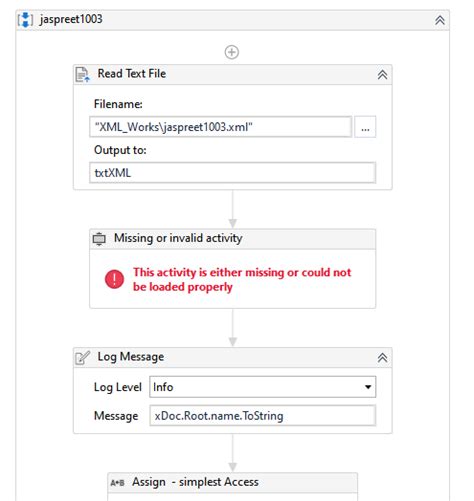Select the Missing or invalid activity header

(x=232, y=239)
